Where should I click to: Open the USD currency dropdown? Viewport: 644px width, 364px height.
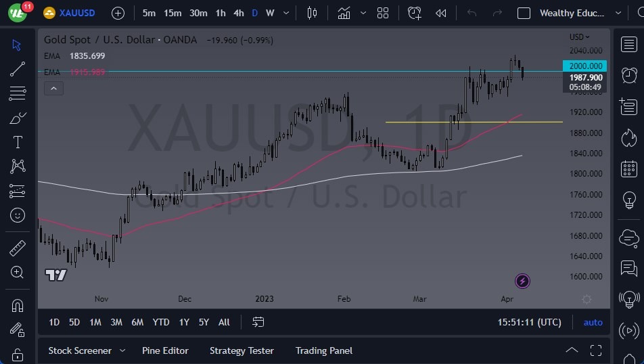[579, 37]
